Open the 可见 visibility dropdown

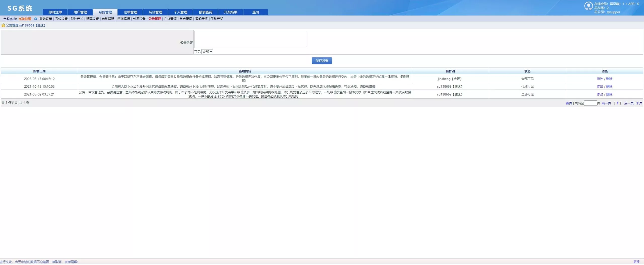(x=207, y=52)
